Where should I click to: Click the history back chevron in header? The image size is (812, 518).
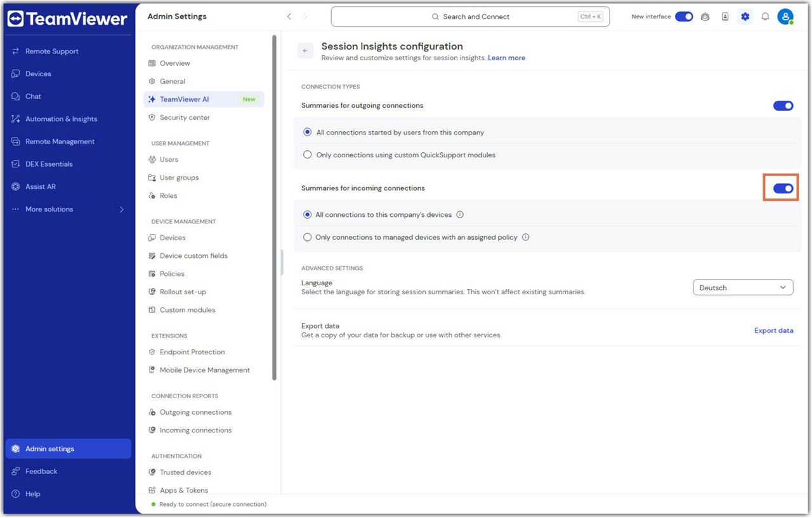coord(289,17)
